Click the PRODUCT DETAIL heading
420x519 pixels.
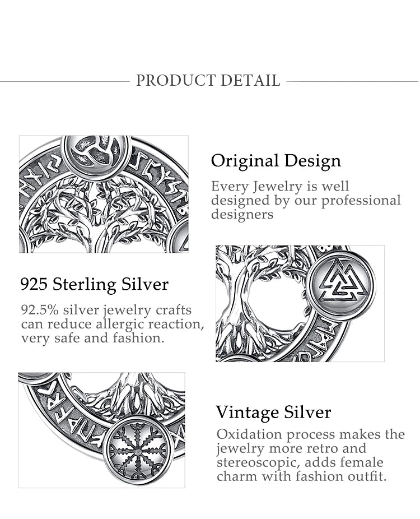(x=208, y=81)
